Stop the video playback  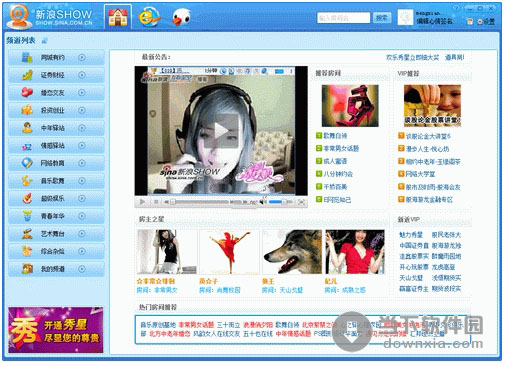156,202
